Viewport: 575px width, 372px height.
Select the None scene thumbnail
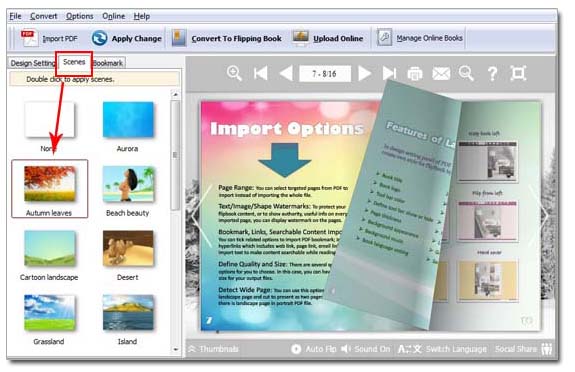[49, 120]
